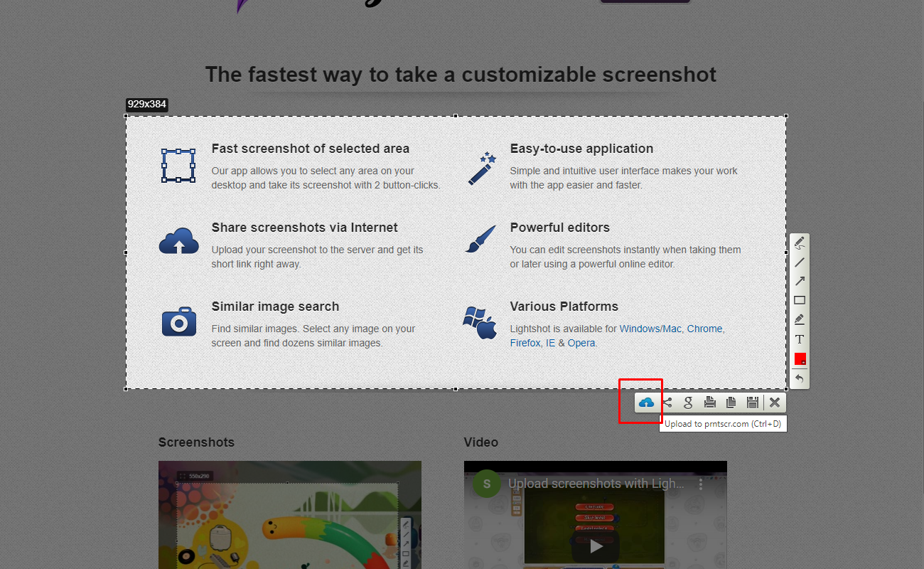The width and height of the screenshot is (924, 569).
Task: Open the Windows/Mac download link
Action: click(650, 329)
